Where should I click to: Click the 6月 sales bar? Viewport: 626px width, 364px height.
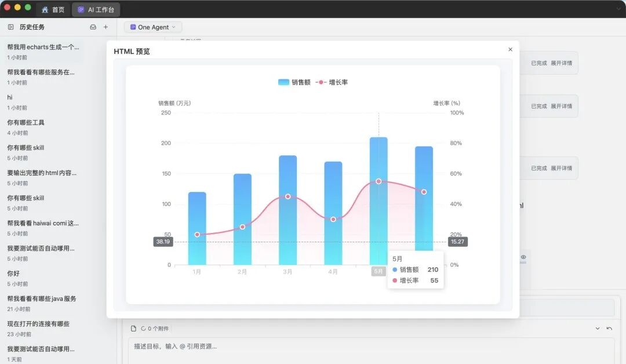pyautogui.click(x=424, y=198)
